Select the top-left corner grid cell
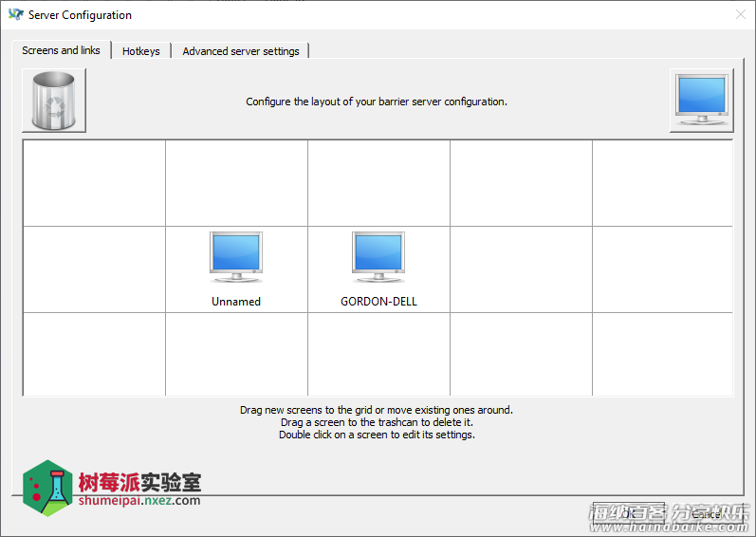 pos(94,183)
